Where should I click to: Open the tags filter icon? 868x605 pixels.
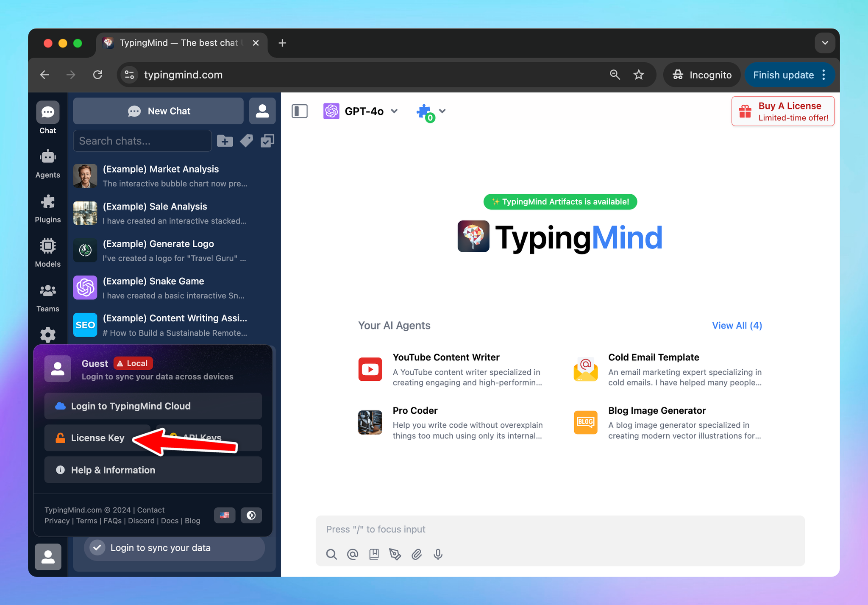[x=246, y=141]
